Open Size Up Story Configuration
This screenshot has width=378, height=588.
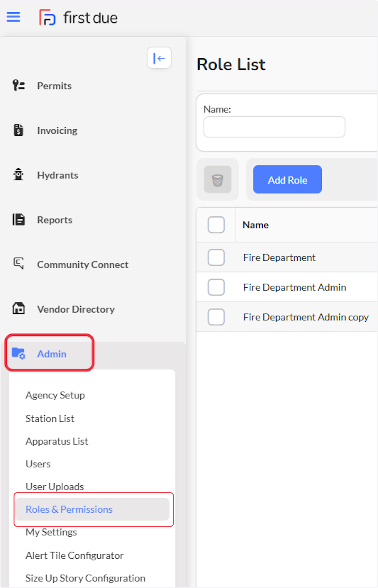pos(85,578)
